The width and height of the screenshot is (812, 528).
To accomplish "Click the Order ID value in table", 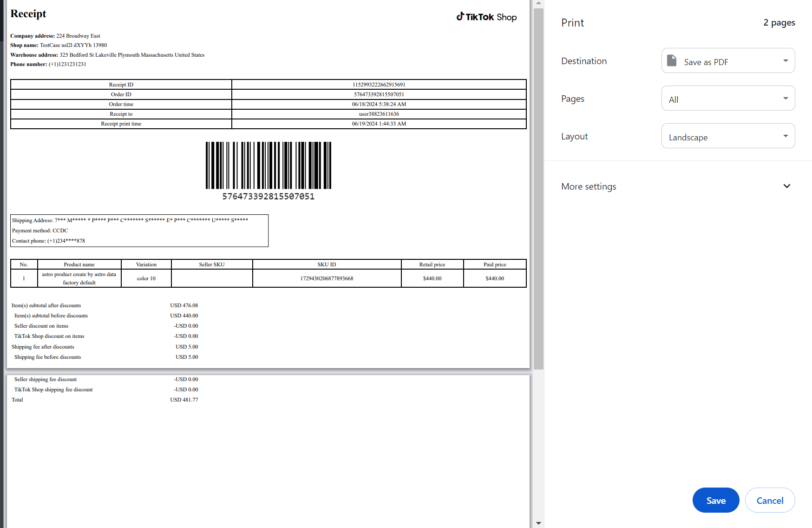I will [379, 94].
